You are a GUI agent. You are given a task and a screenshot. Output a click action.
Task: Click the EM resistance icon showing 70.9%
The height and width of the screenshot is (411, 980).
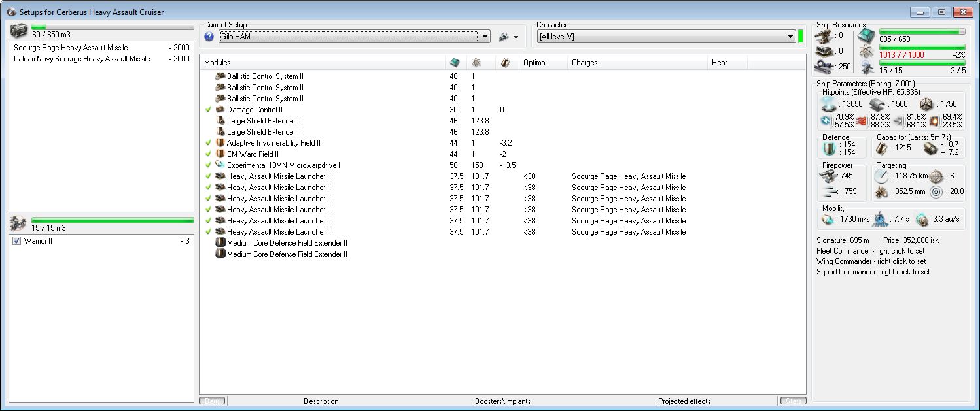click(827, 121)
